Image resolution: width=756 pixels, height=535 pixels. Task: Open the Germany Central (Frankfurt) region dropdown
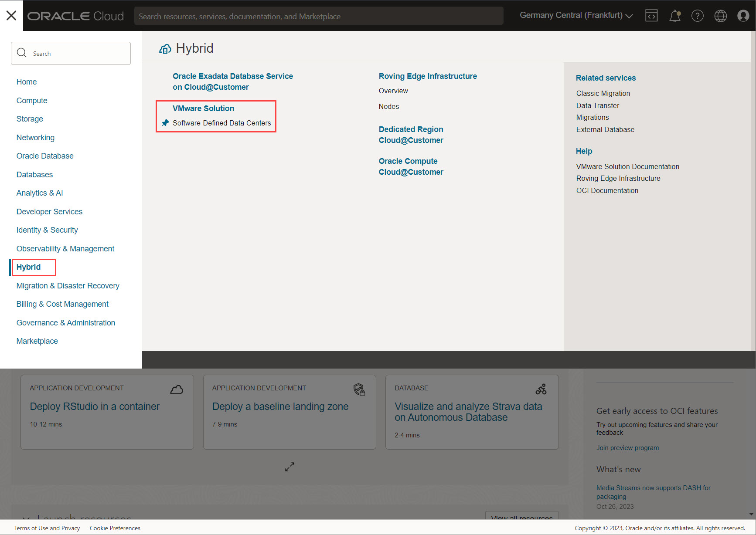(576, 15)
